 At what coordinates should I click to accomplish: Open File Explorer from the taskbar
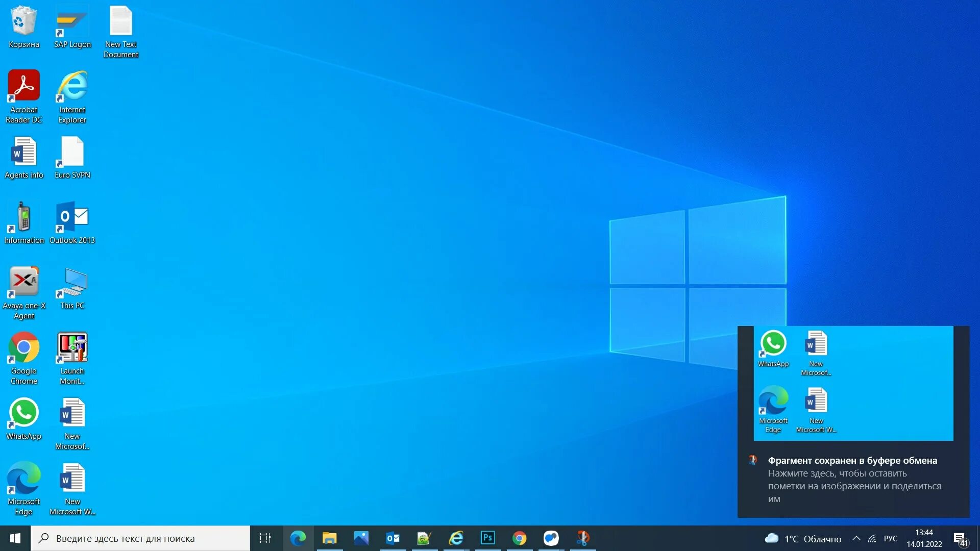[x=329, y=538]
